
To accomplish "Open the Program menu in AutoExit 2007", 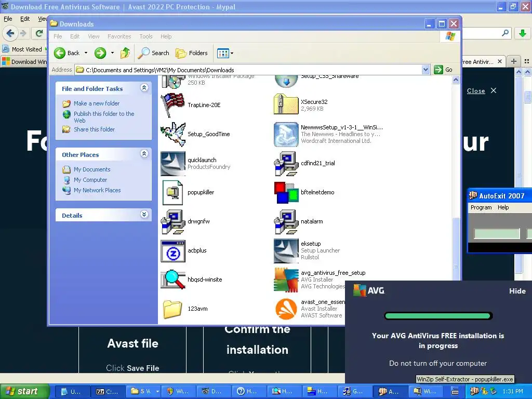I will (481, 207).
